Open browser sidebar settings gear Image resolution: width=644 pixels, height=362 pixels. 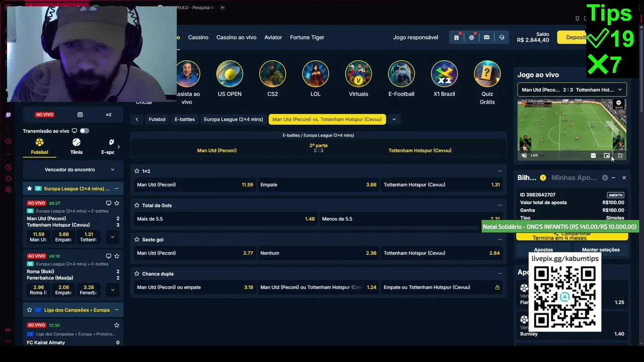8,190
